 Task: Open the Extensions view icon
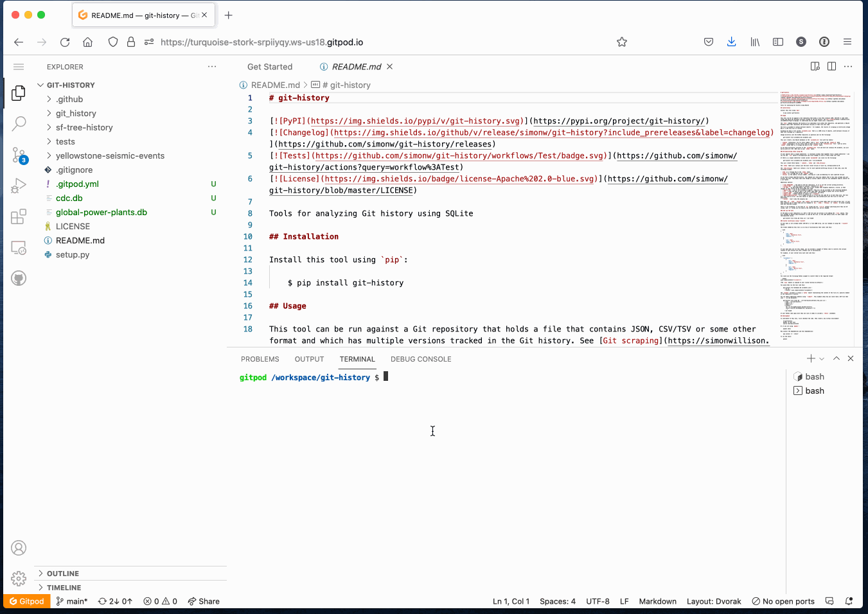pos(19,216)
